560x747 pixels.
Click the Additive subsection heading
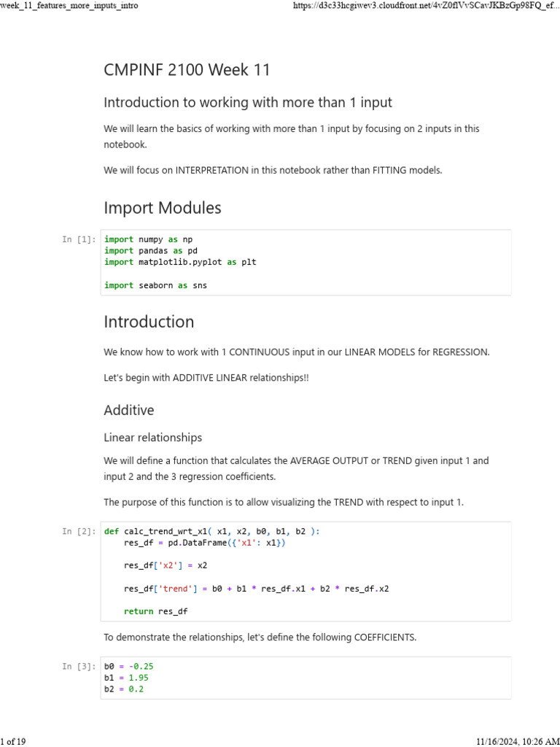(x=129, y=410)
